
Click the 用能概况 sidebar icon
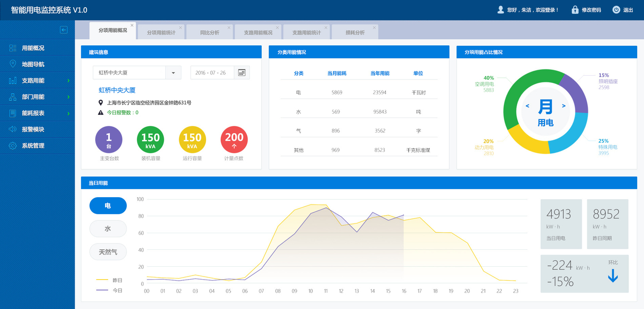tap(13, 48)
